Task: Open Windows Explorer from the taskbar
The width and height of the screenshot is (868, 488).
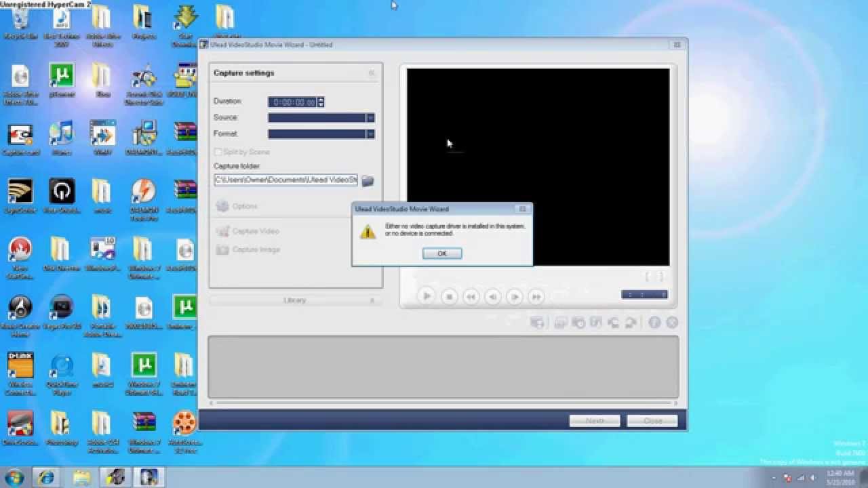Action: coord(81,476)
